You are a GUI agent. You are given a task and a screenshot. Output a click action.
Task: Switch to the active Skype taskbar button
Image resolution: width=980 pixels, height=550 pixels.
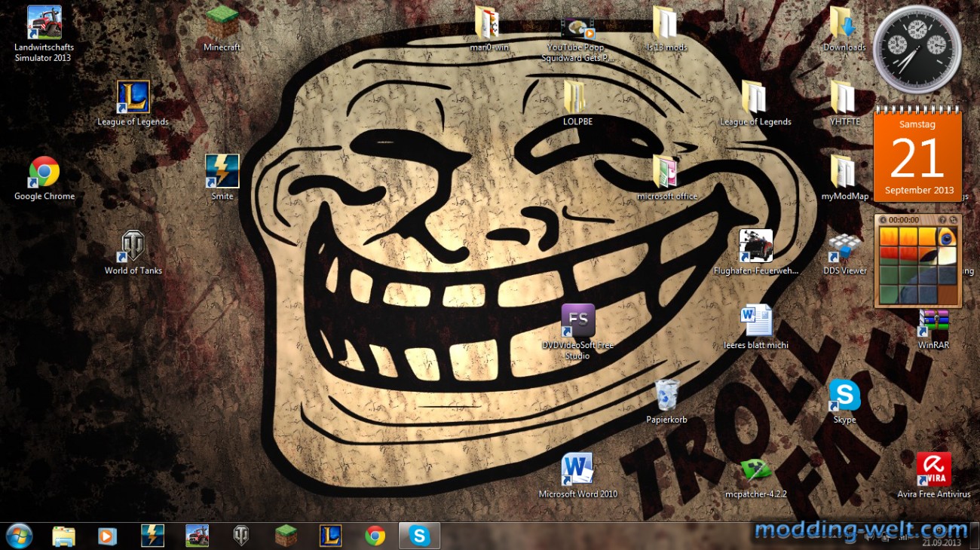[x=419, y=536]
